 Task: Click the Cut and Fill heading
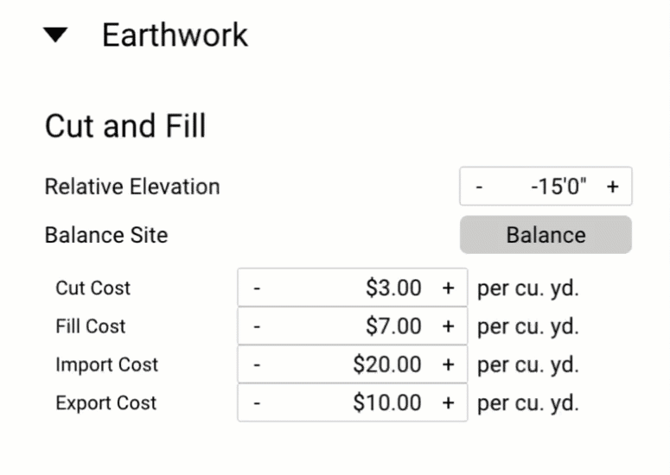(126, 126)
